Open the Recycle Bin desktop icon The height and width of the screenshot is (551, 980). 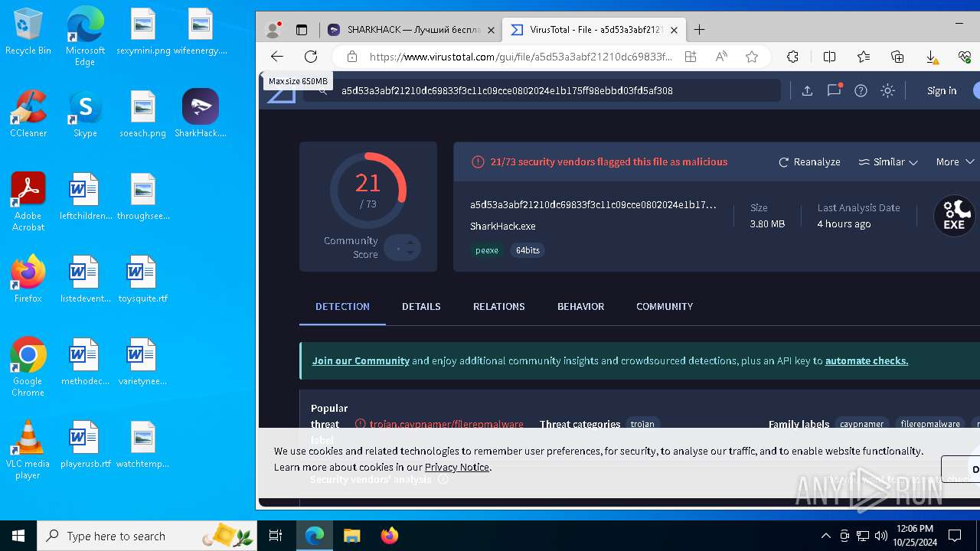(x=28, y=31)
